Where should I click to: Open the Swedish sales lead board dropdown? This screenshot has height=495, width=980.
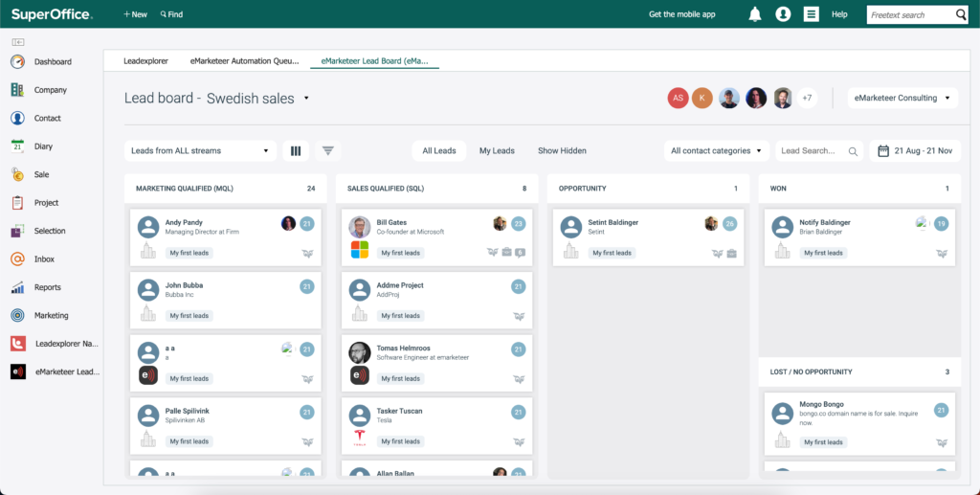click(x=306, y=98)
